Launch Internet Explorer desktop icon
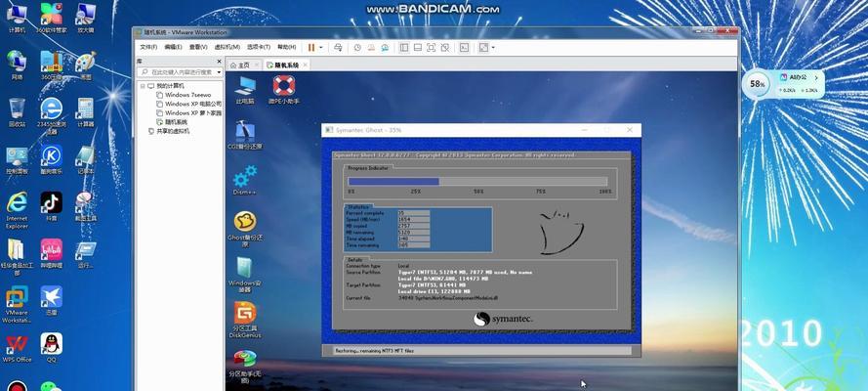Screen dimensions: 868x391 pos(18,210)
